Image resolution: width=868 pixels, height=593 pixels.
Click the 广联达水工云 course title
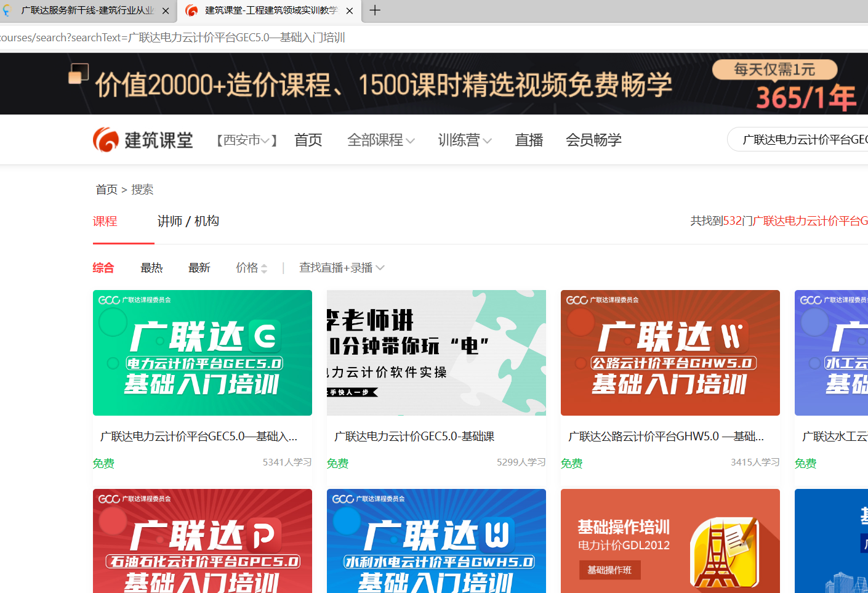coord(835,437)
